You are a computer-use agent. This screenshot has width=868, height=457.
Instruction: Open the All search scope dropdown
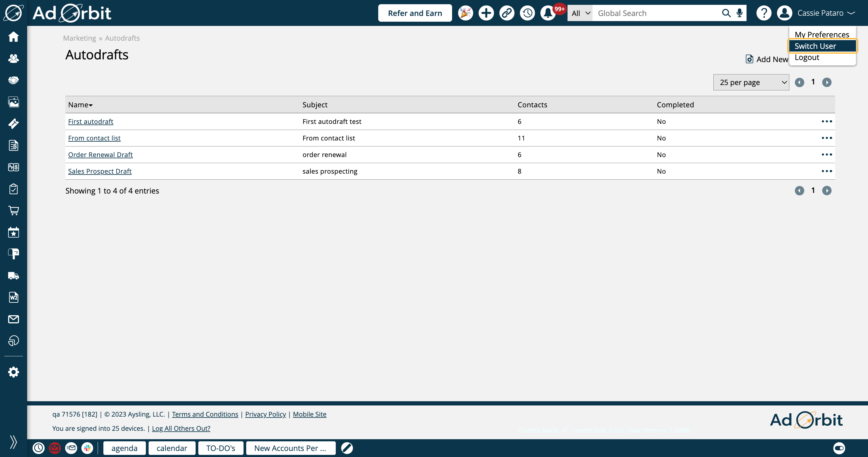580,13
